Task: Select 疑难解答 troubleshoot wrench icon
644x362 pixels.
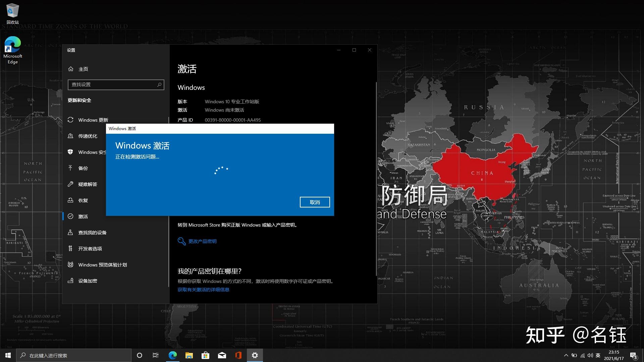Action: (70, 184)
